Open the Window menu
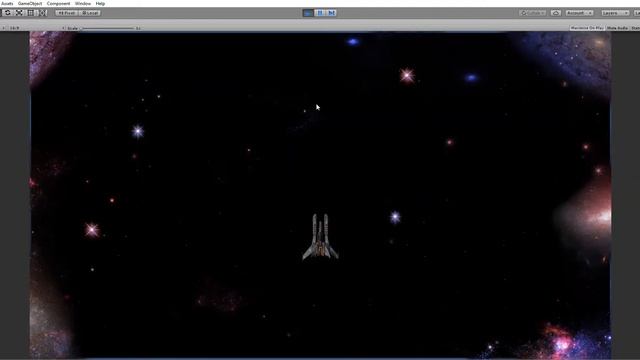Viewport: 640px width, 360px height. [83, 3]
